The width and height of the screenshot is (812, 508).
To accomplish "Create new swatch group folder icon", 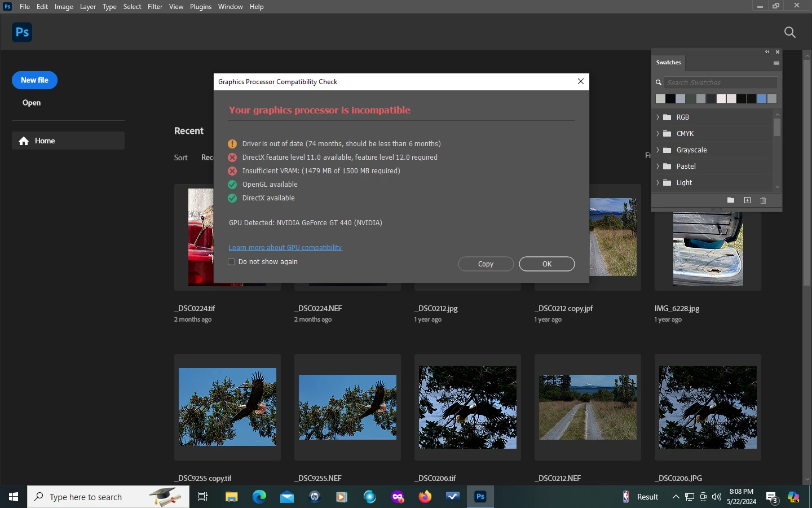I will [x=731, y=200].
